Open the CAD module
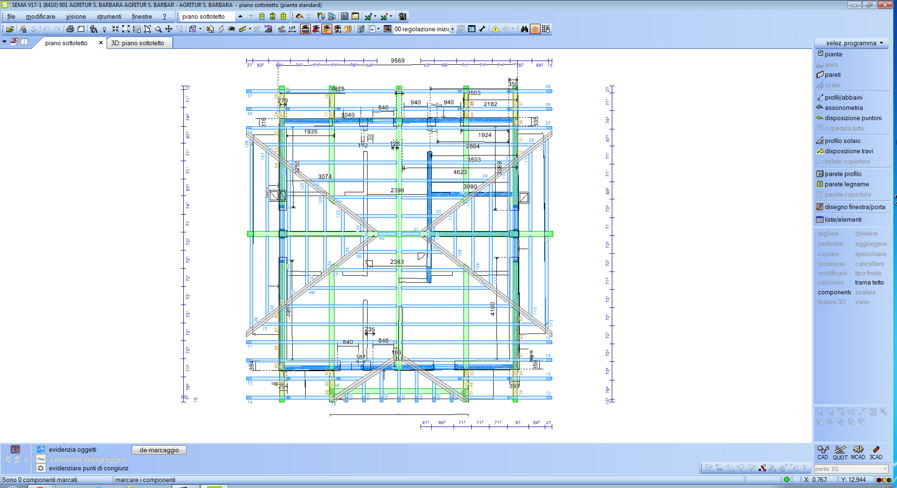 coord(823,453)
